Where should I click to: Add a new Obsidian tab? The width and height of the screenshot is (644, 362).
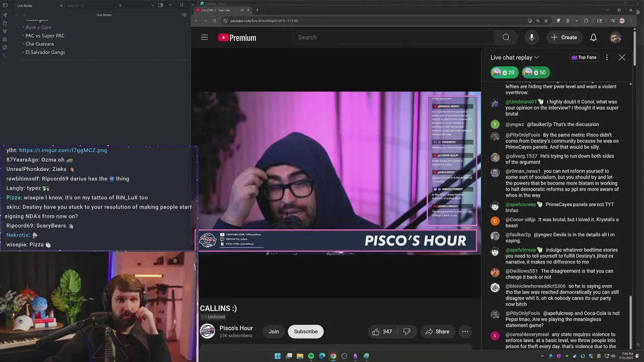click(120, 6)
